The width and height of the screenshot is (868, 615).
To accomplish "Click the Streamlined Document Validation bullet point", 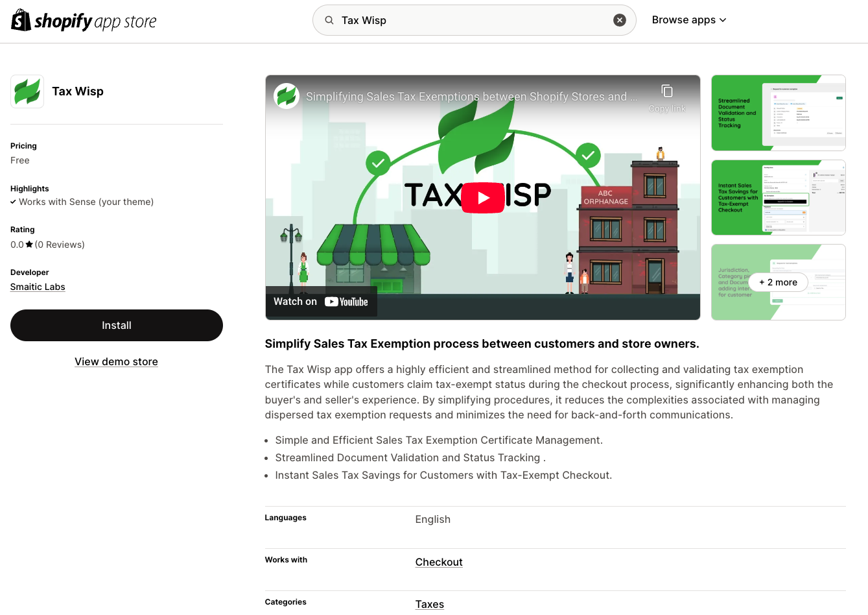I will pyautogui.click(x=410, y=457).
